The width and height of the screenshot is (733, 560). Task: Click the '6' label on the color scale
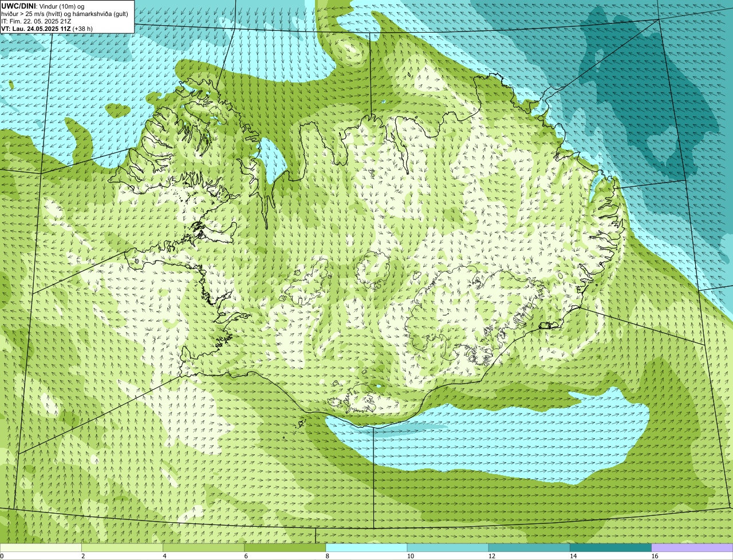246,556
